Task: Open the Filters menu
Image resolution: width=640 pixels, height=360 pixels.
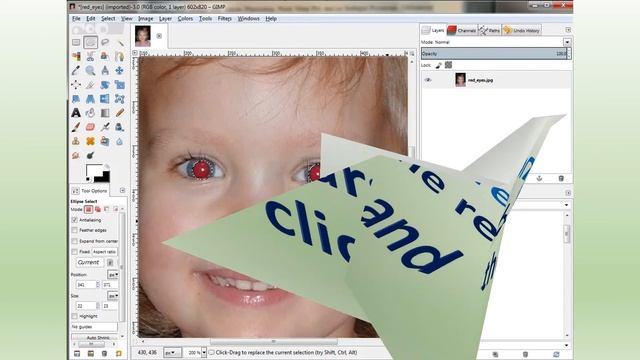Action: (x=224, y=18)
